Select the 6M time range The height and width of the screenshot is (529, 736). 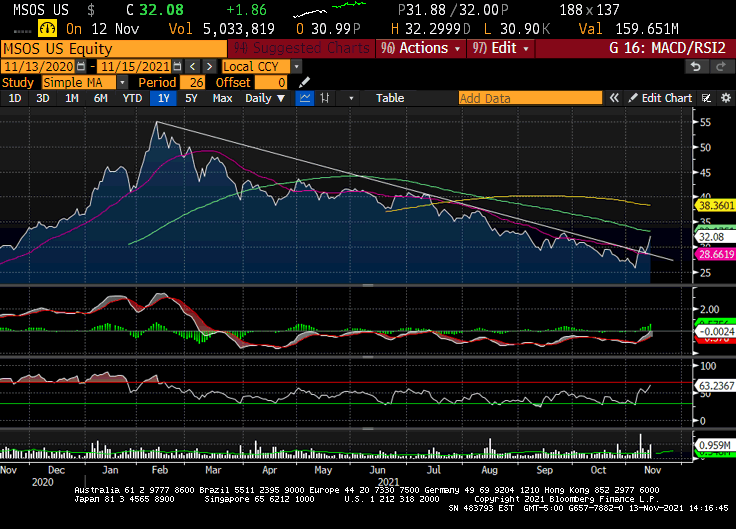coord(100,98)
